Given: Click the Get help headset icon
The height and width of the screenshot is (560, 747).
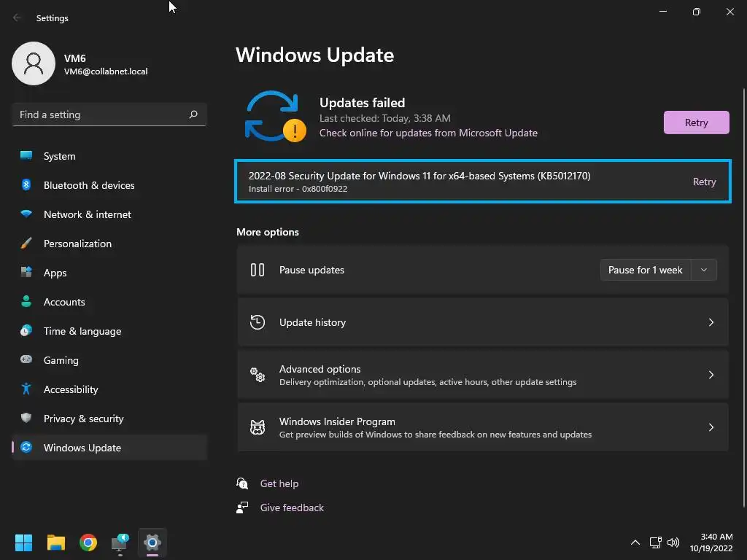Looking at the screenshot, I should [x=242, y=483].
